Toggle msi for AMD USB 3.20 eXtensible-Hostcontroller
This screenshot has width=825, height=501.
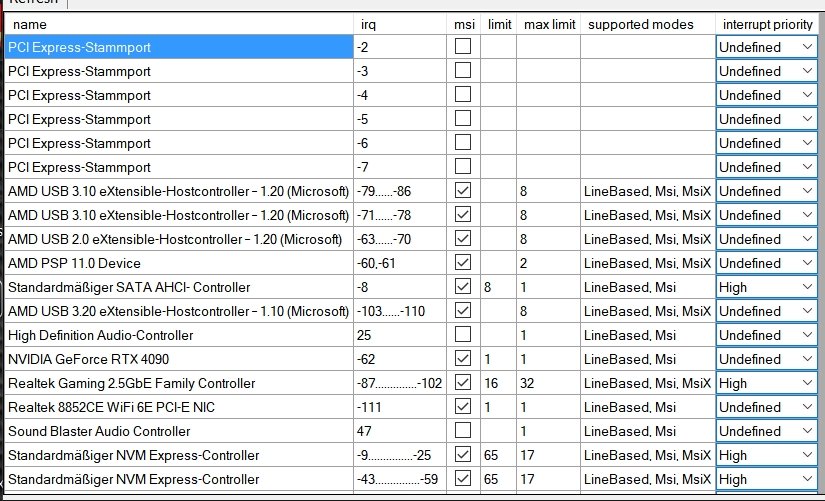[463, 311]
